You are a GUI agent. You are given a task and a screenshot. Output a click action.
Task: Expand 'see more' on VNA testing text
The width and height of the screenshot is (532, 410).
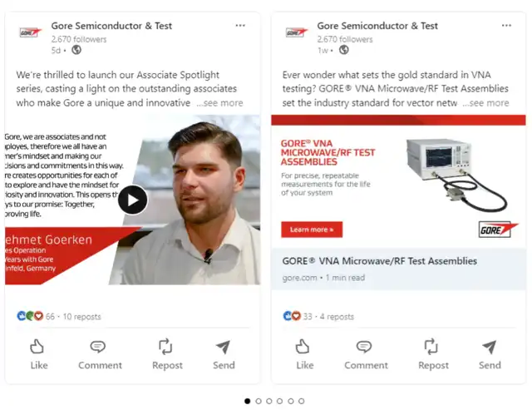[485, 103]
